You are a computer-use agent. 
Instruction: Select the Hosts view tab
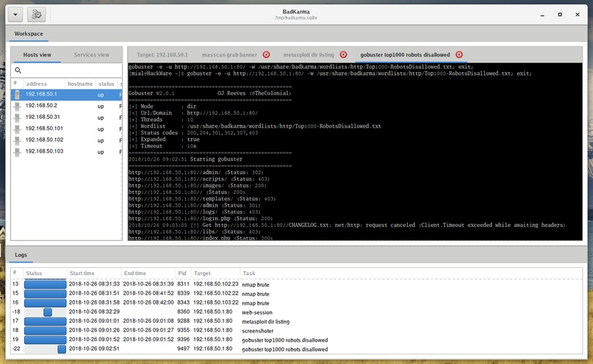tap(37, 54)
